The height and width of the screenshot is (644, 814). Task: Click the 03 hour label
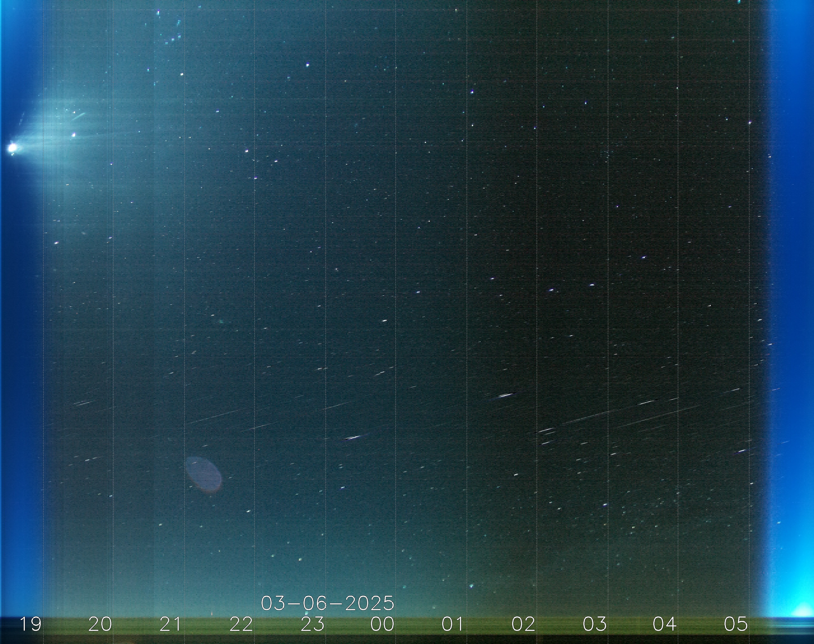click(x=594, y=624)
